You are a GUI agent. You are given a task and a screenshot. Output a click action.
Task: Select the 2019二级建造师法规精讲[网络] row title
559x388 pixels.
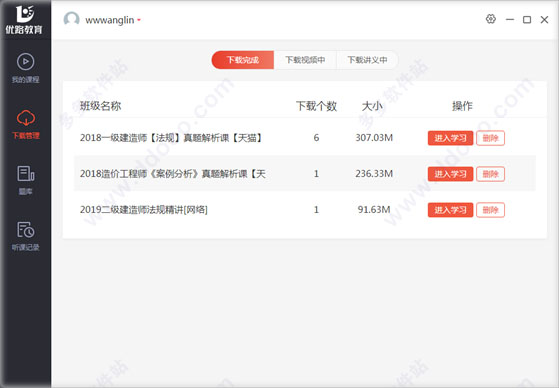point(144,209)
